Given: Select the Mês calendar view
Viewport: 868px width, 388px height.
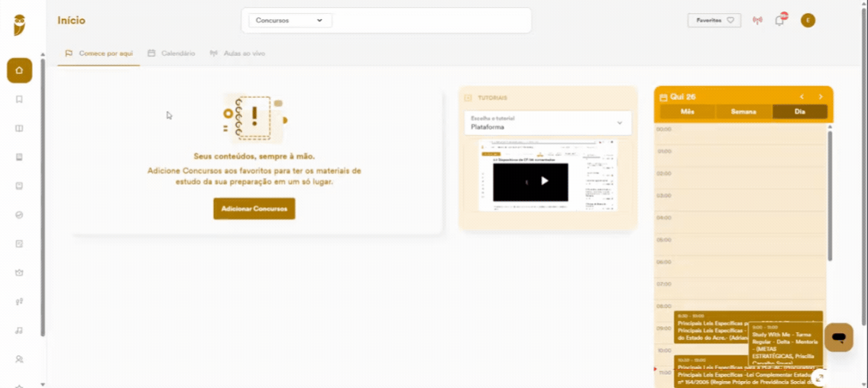Looking at the screenshot, I should (x=688, y=112).
